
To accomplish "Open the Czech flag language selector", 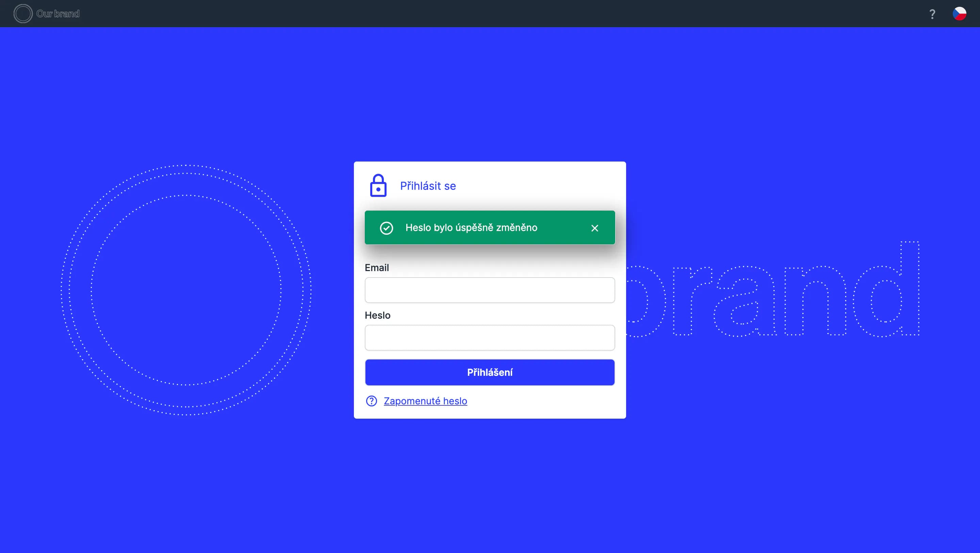I will pyautogui.click(x=959, y=14).
